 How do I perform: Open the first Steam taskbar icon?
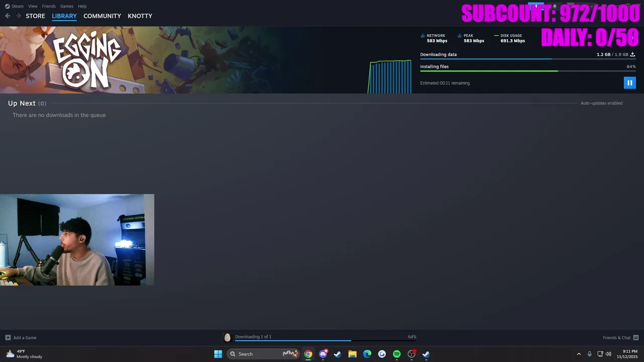(338, 354)
